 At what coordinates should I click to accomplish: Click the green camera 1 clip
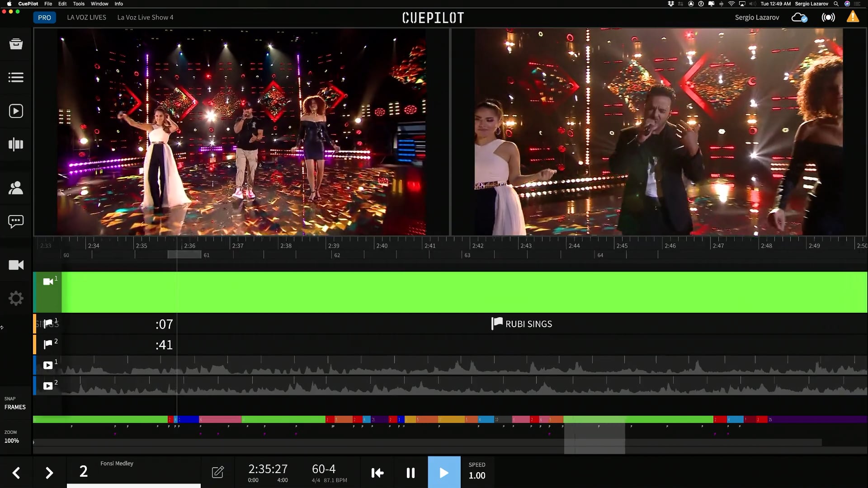click(464, 292)
